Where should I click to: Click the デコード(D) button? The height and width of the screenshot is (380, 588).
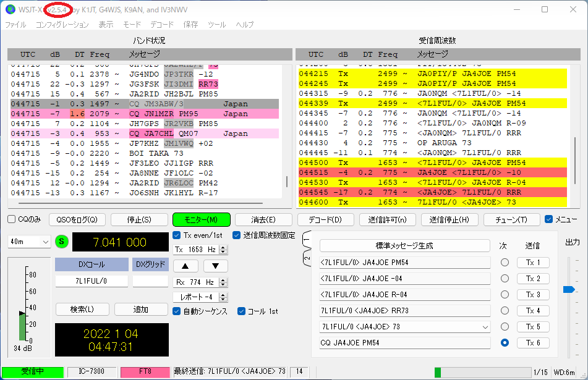click(325, 219)
